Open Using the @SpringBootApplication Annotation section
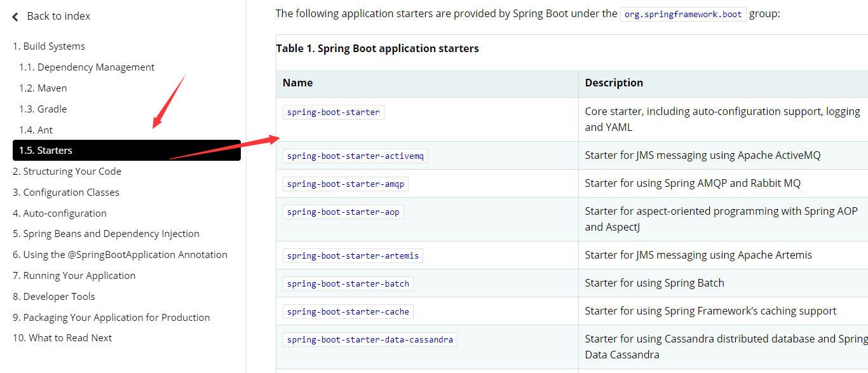868x373 pixels. click(120, 255)
